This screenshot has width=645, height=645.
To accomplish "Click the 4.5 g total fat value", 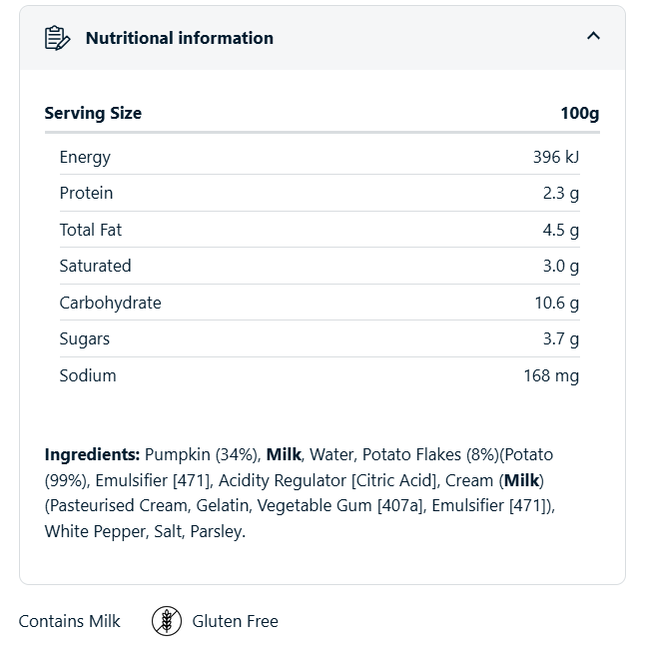I will pyautogui.click(x=560, y=230).
